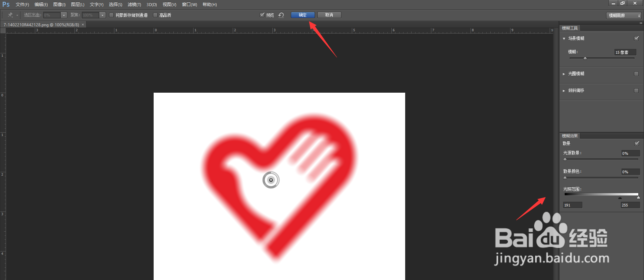Enable the 倾斜偏移 checkbox
This screenshot has height=280, width=644.
pyautogui.click(x=636, y=91)
